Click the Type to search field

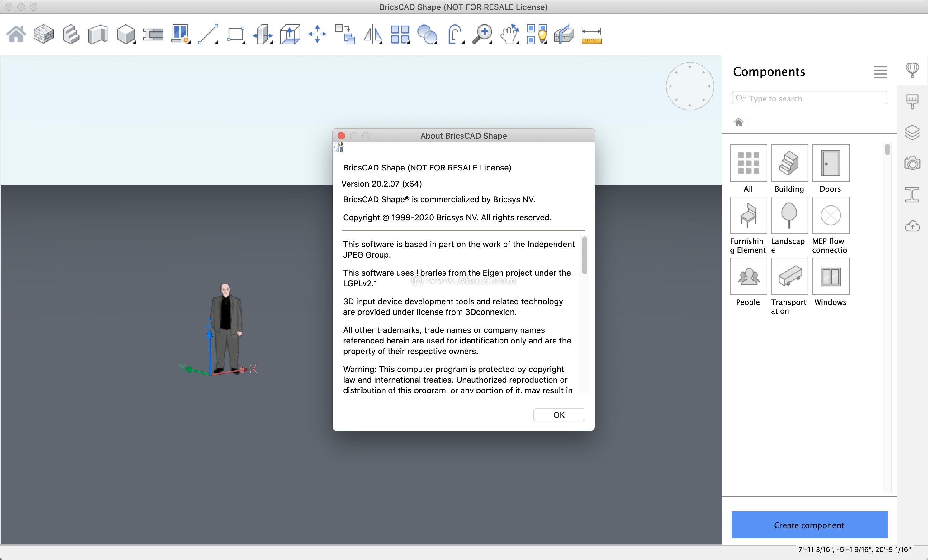coord(813,98)
